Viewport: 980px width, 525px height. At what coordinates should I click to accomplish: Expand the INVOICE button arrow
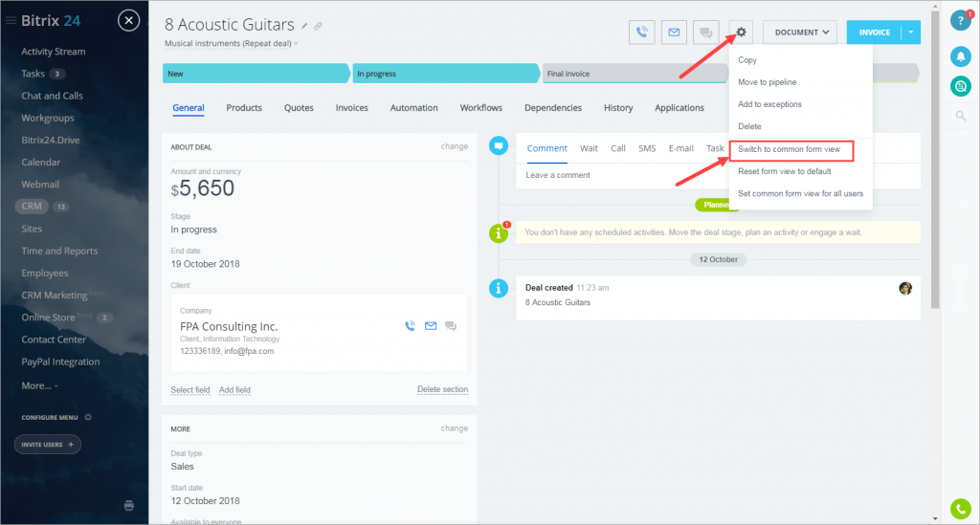tap(911, 33)
